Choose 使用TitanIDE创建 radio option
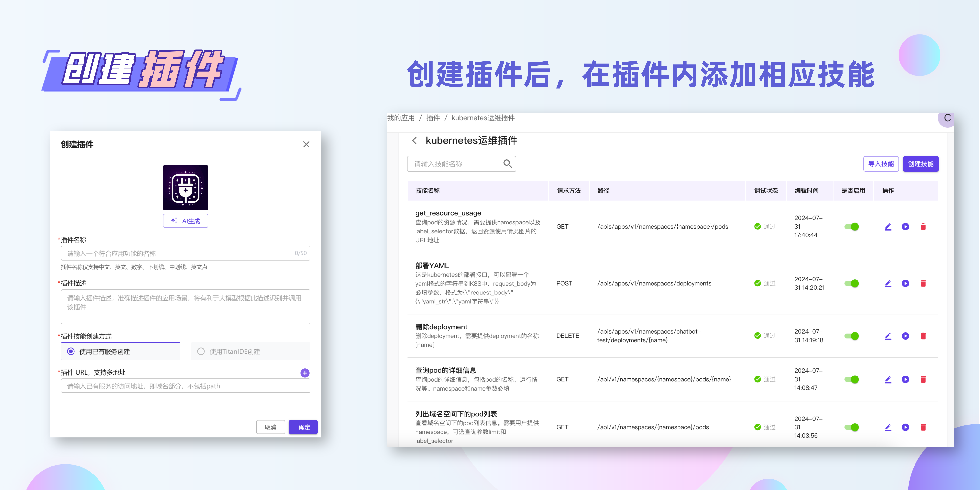The width and height of the screenshot is (980, 490). (201, 351)
